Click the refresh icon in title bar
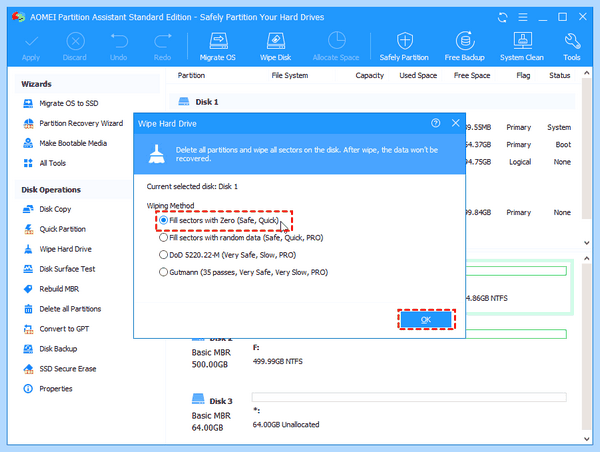 click(x=502, y=17)
